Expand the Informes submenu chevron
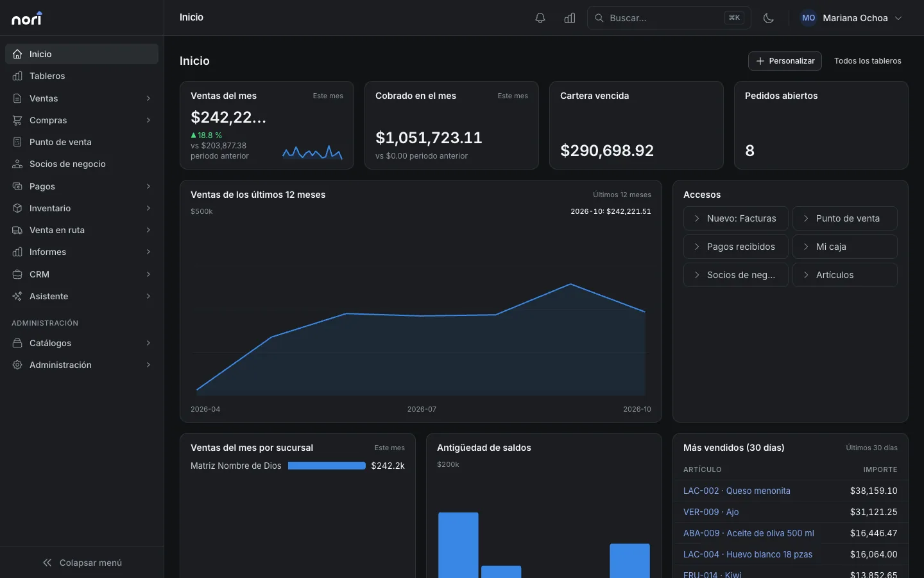The width and height of the screenshot is (924, 578). coord(148,252)
